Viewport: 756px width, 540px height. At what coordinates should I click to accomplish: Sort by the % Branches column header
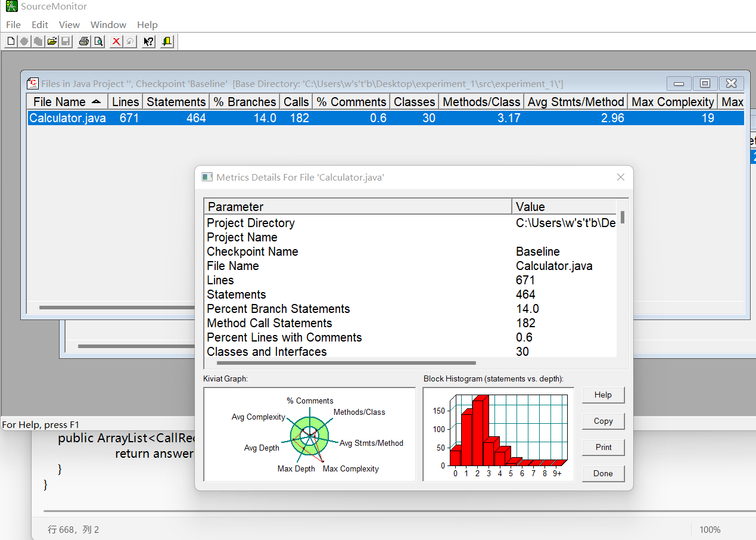coord(245,102)
